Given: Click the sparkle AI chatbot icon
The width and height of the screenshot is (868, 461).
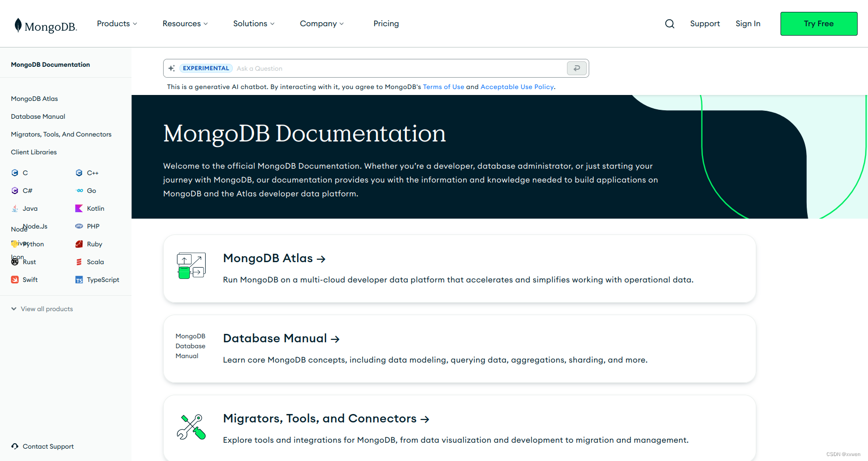Looking at the screenshot, I should (172, 68).
